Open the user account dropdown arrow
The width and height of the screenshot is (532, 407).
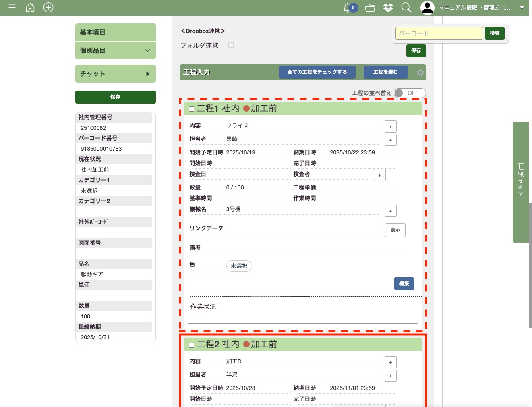(x=522, y=8)
